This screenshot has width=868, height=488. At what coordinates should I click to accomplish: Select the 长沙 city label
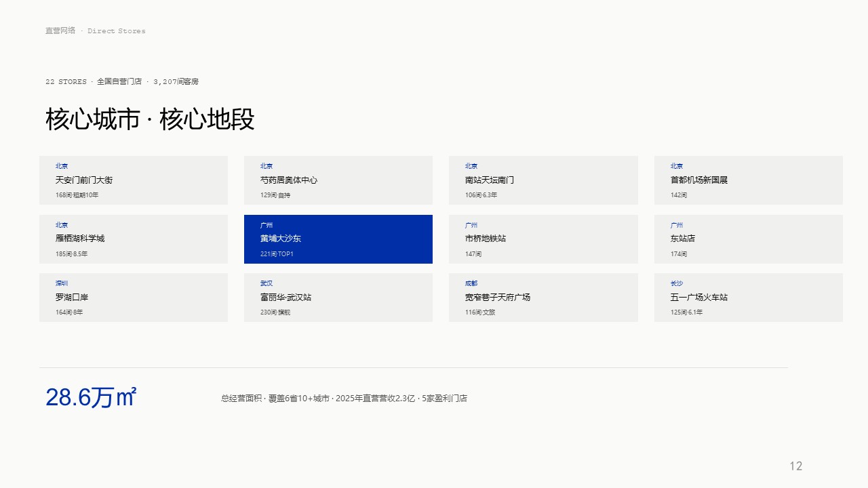pos(677,283)
